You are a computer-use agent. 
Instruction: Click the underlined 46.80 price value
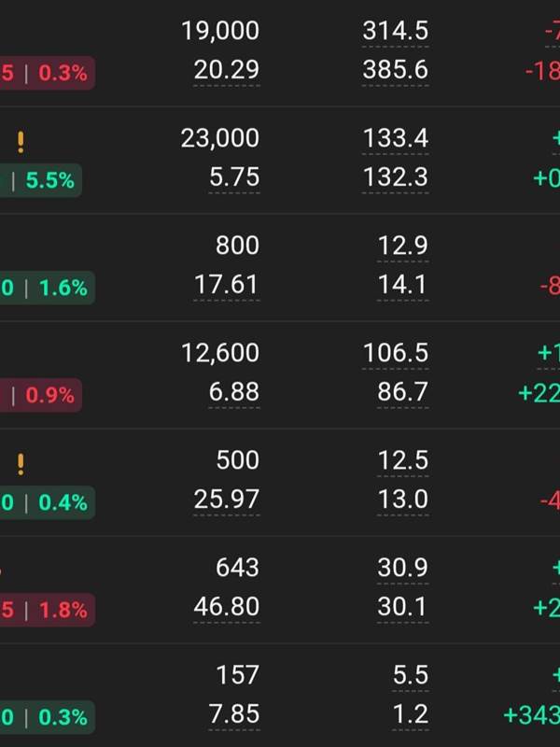pyautogui.click(x=227, y=607)
